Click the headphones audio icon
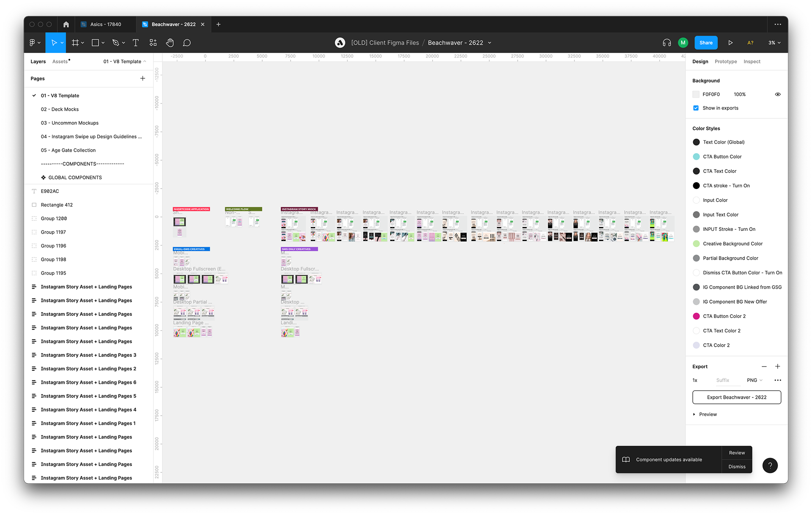The width and height of the screenshot is (812, 515). (x=667, y=43)
